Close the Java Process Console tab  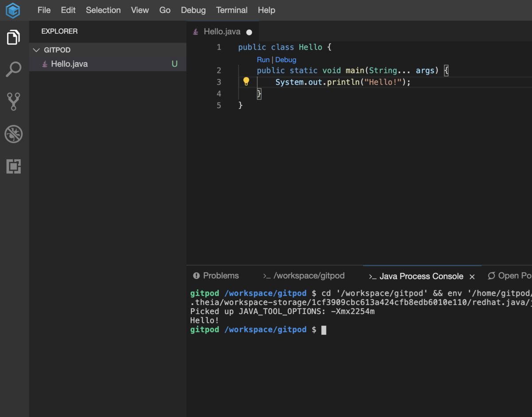pyautogui.click(x=472, y=276)
